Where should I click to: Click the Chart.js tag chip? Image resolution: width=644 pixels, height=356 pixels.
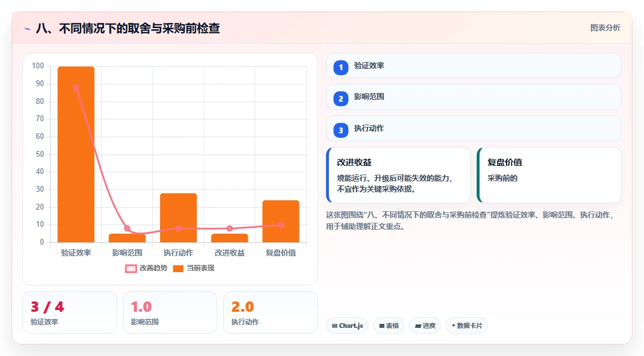(x=347, y=326)
